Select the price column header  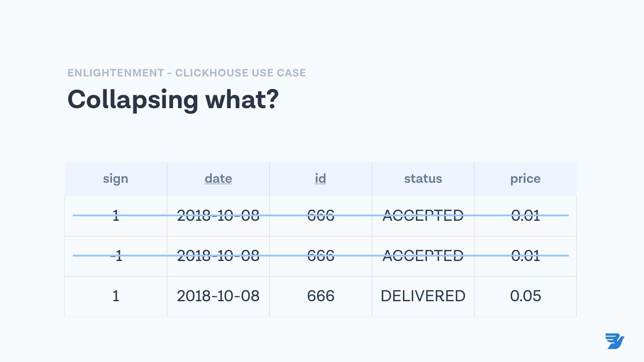click(525, 179)
